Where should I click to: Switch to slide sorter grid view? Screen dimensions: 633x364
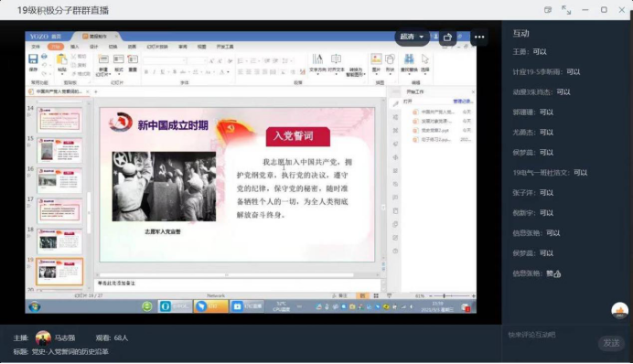click(x=376, y=295)
